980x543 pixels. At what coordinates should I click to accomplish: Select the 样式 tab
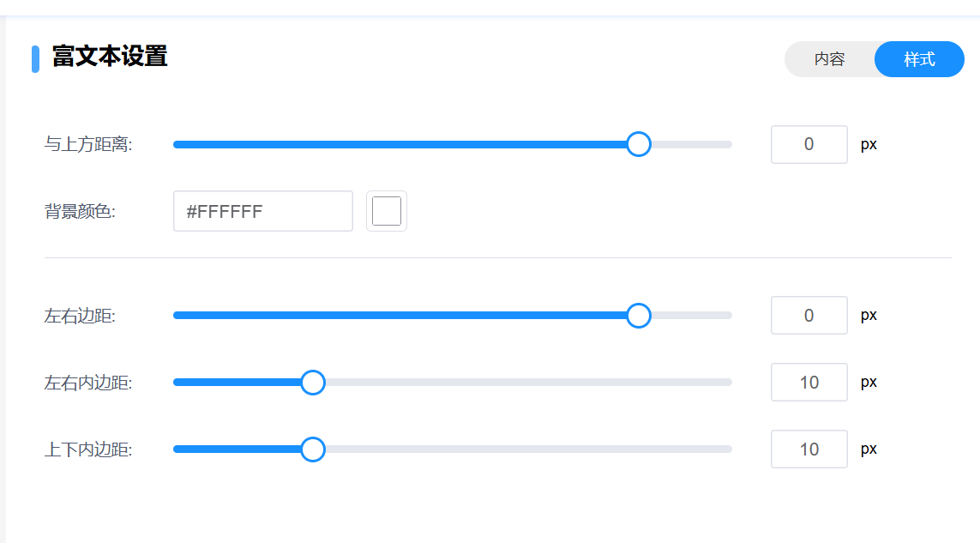point(919,59)
